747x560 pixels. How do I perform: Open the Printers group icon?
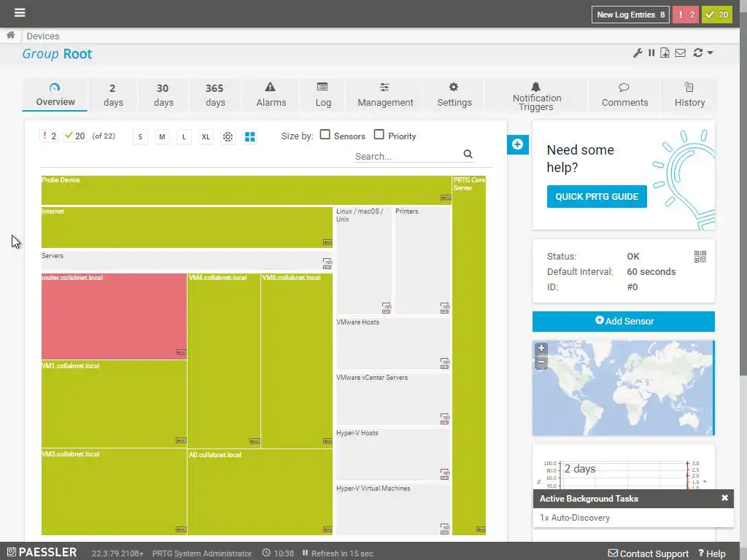(444, 308)
